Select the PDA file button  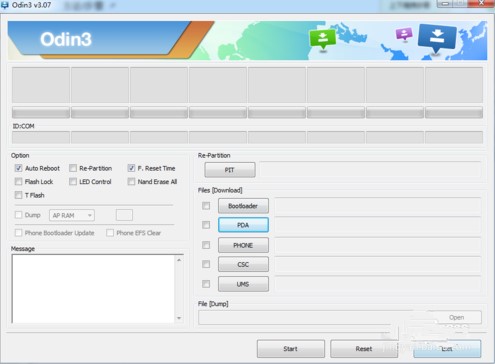tap(243, 225)
